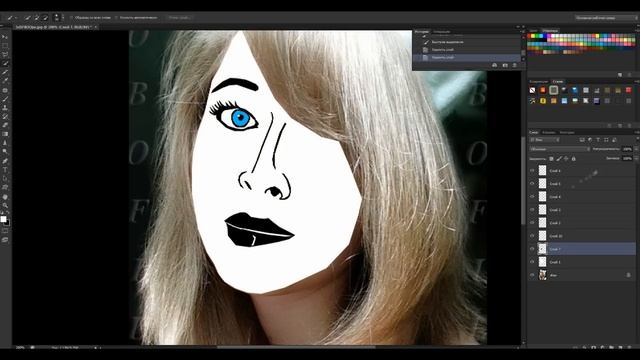Open the layer opacity slider arrow
Screen dimensions: 640x360
pyautogui.click(x=636, y=149)
